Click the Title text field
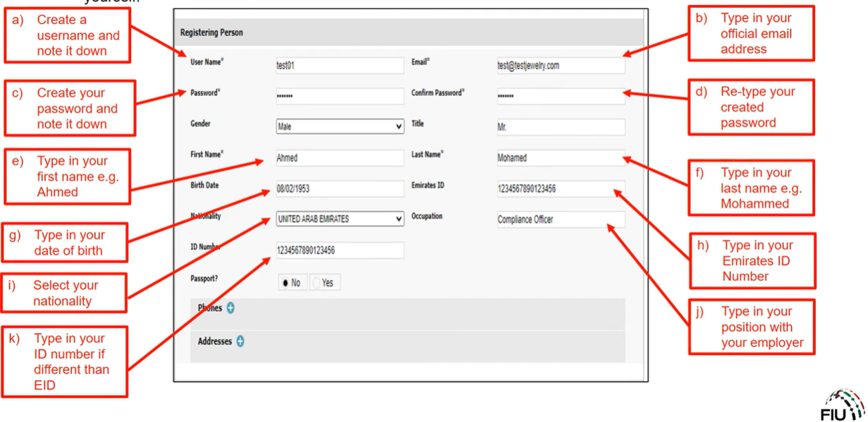The width and height of the screenshot is (868, 422). tap(561, 128)
